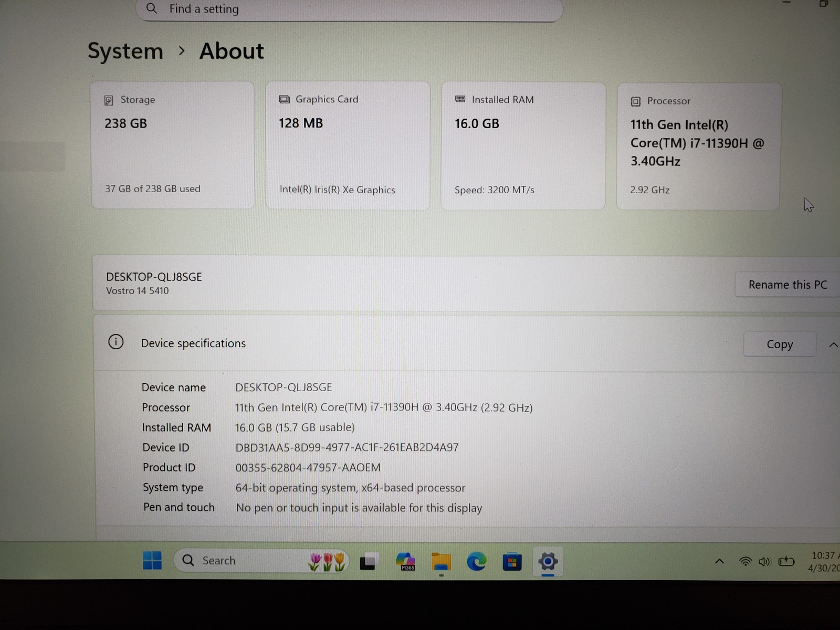The height and width of the screenshot is (630, 840).
Task: Launch Microsoft Edge browser
Action: point(476,562)
